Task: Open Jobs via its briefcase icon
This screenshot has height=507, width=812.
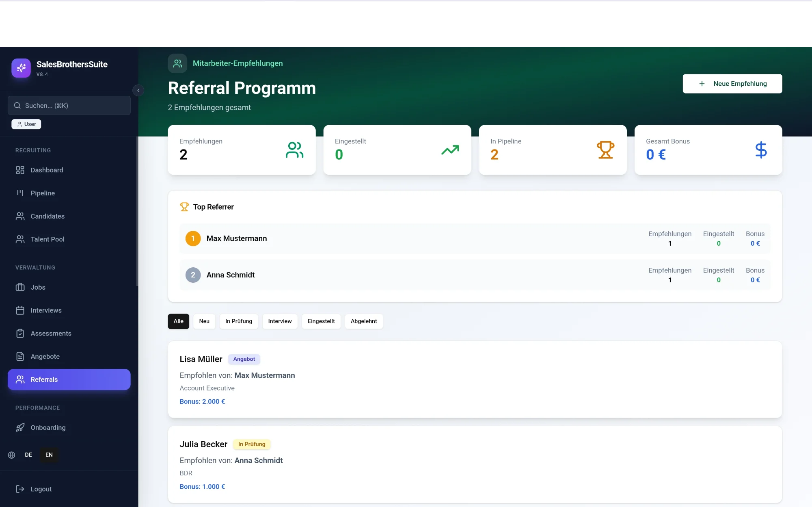Action: click(x=20, y=287)
